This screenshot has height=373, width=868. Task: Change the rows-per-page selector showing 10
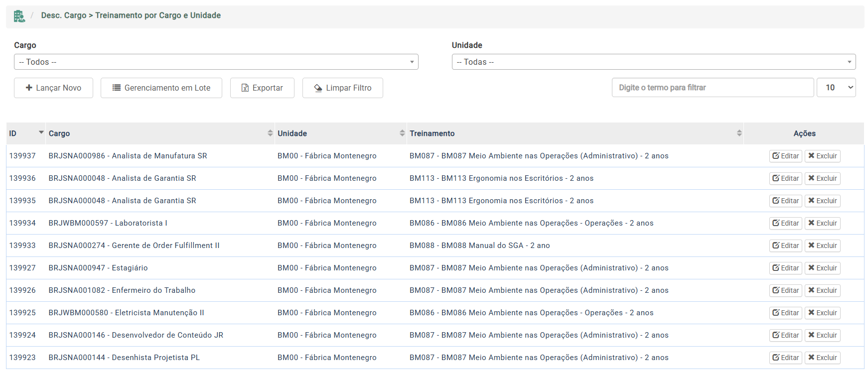pyautogui.click(x=836, y=88)
